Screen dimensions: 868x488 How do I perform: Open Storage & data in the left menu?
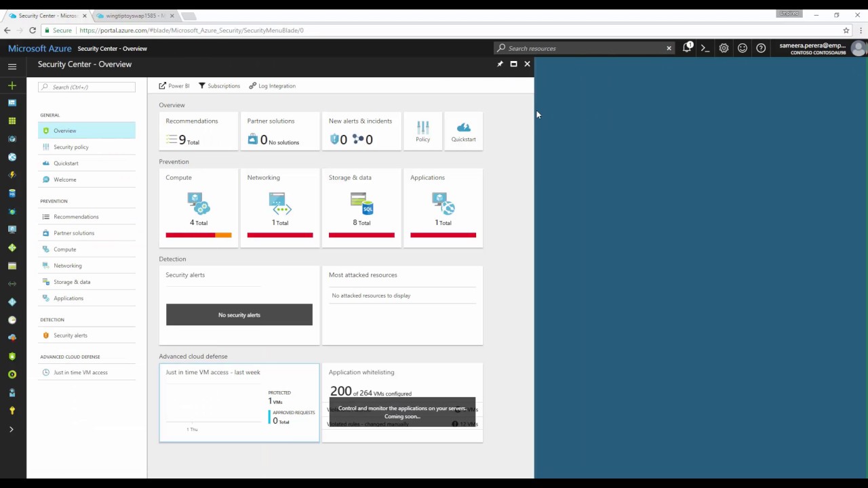87,282
